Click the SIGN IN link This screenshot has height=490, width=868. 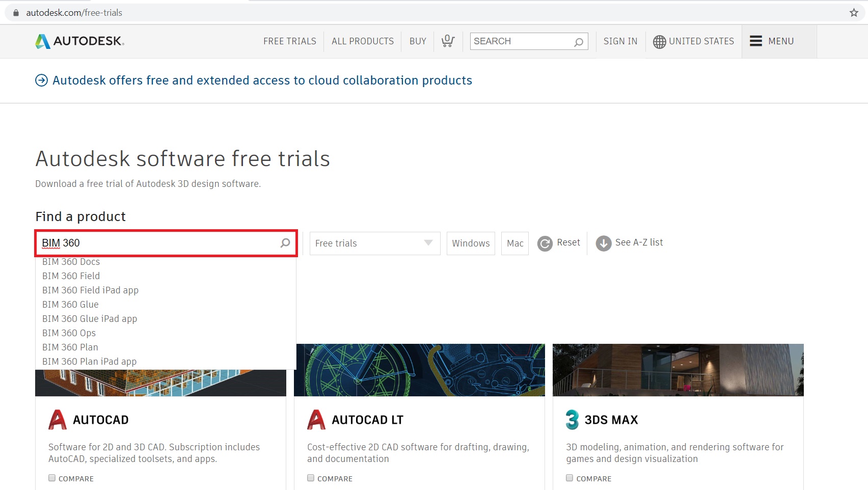(620, 41)
